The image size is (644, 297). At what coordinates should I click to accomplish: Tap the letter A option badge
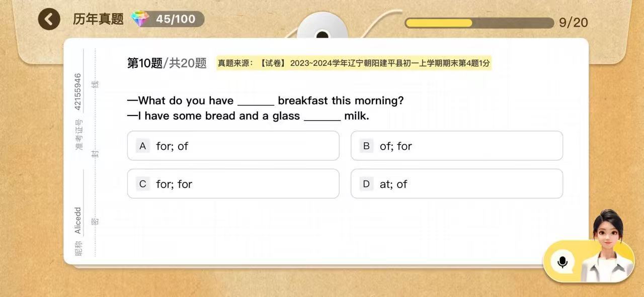143,146
